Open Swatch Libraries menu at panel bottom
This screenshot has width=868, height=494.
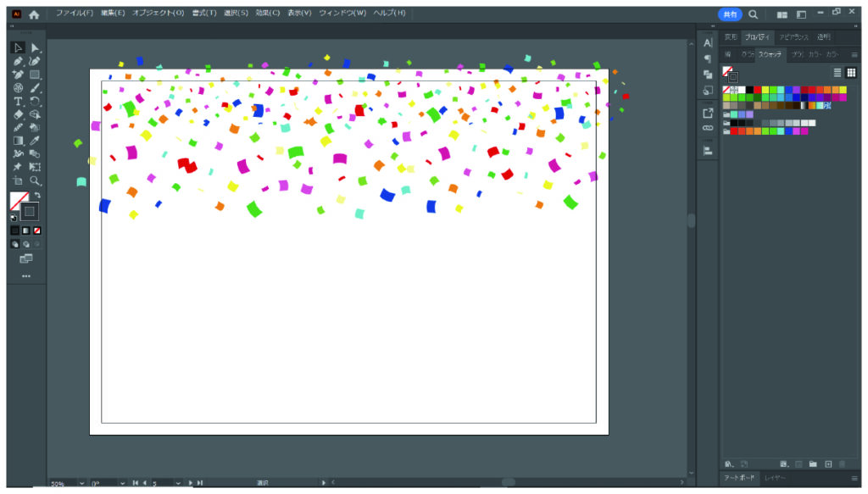coord(729,464)
